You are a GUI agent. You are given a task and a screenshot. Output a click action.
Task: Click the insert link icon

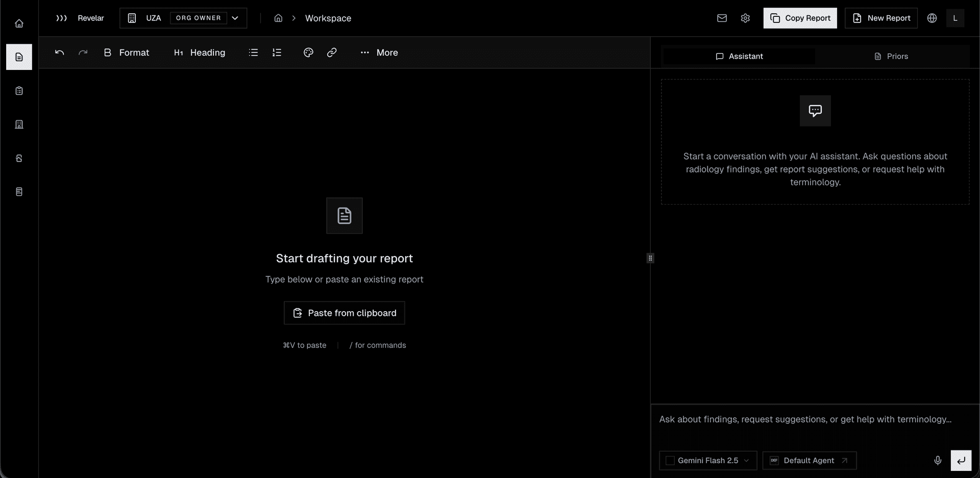[x=332, y=53]
